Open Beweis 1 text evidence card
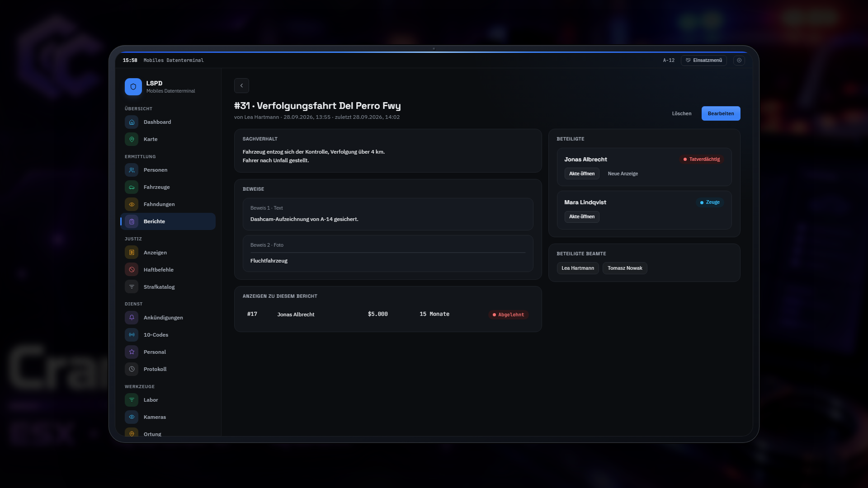This screenshot has width=868, height=488. tap(388, 214)
